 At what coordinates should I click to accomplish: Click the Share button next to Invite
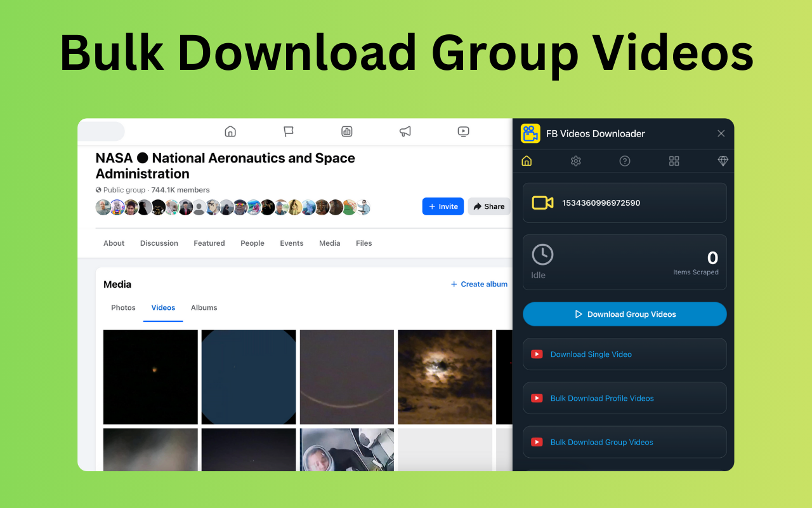coord(488,206)
